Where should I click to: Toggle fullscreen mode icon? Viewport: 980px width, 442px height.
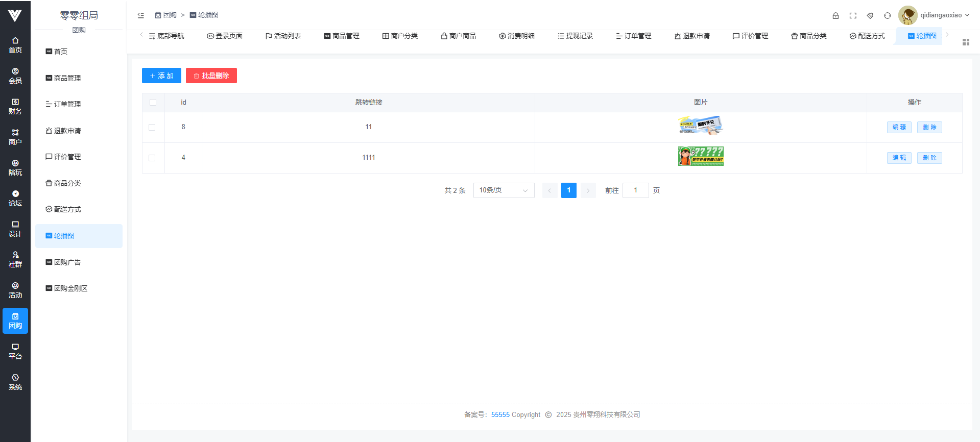(853, 15)
